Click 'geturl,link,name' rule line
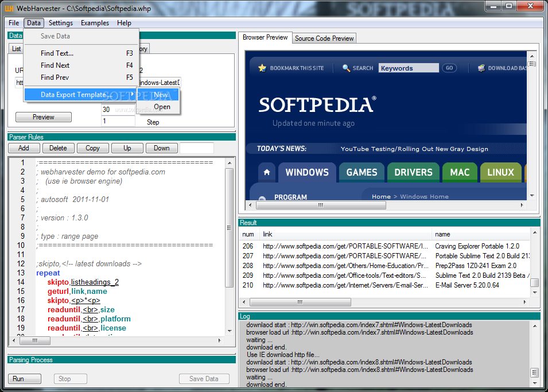Screen dimensions: 548x392 (77, 292)
